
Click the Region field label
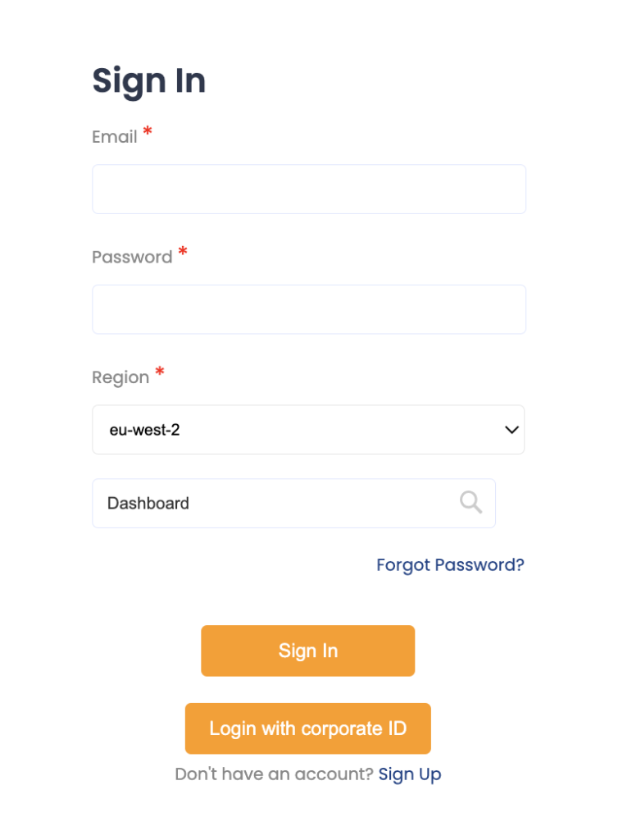coord(120,377)
